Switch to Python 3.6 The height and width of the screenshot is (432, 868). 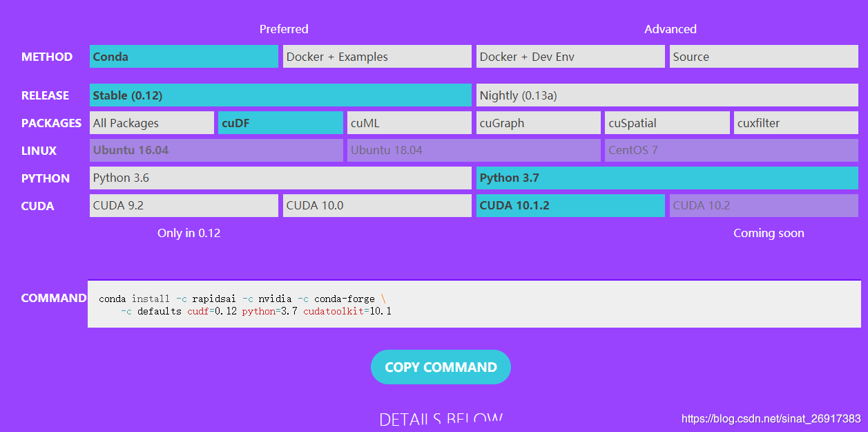click(x=280, y=178)
